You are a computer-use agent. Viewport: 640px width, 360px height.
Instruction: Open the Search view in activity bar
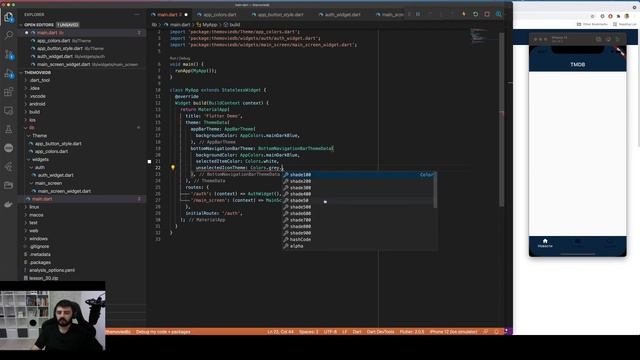9,36
